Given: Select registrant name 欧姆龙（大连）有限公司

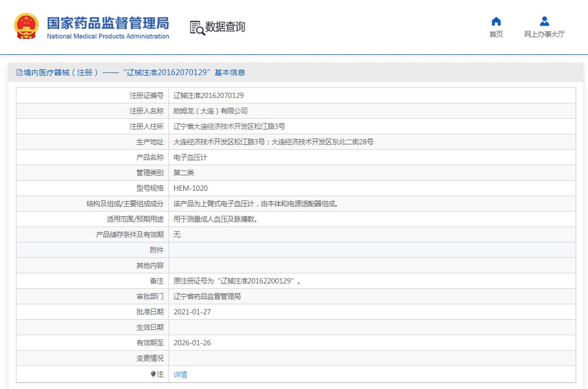Looking at the screenshot, I should click(211, 111).
